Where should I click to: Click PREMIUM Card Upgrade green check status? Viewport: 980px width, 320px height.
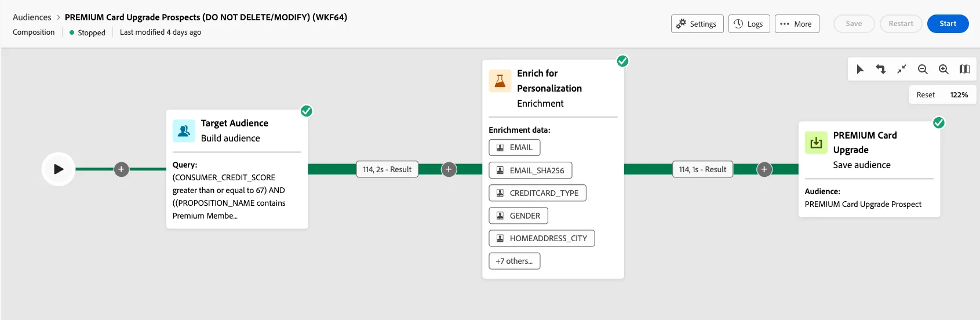939,123
